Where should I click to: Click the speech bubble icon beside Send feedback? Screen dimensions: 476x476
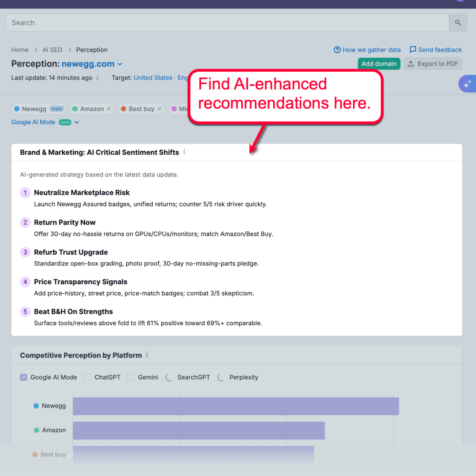413,50
